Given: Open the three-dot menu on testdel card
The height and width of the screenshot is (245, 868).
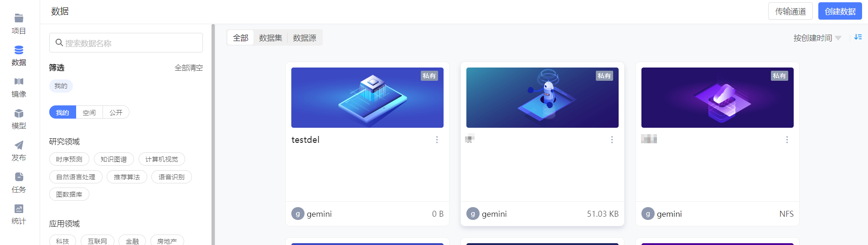Looking at the screenshot, I should 437,140.
